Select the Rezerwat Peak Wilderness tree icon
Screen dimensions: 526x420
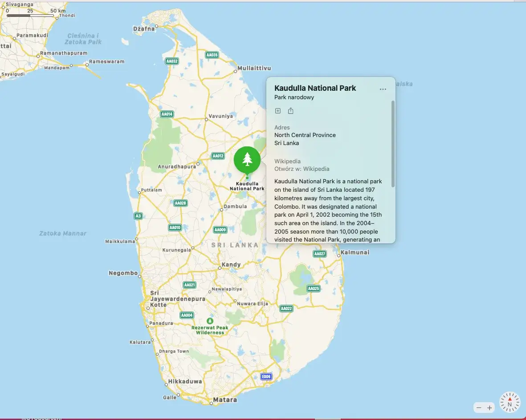pos(210,321)
